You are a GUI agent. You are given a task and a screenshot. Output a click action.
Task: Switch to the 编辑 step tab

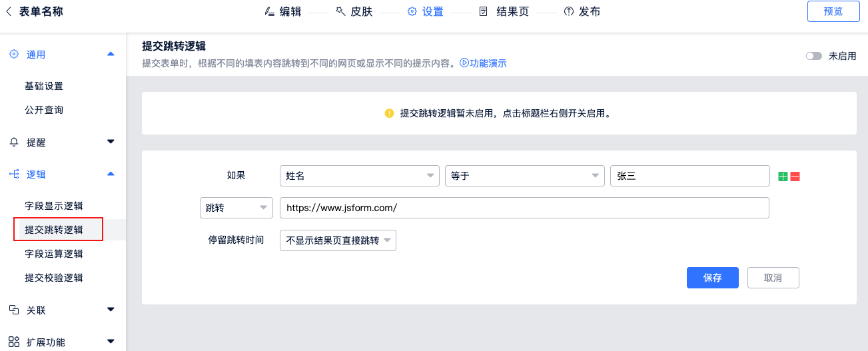(x=283, y=11)
